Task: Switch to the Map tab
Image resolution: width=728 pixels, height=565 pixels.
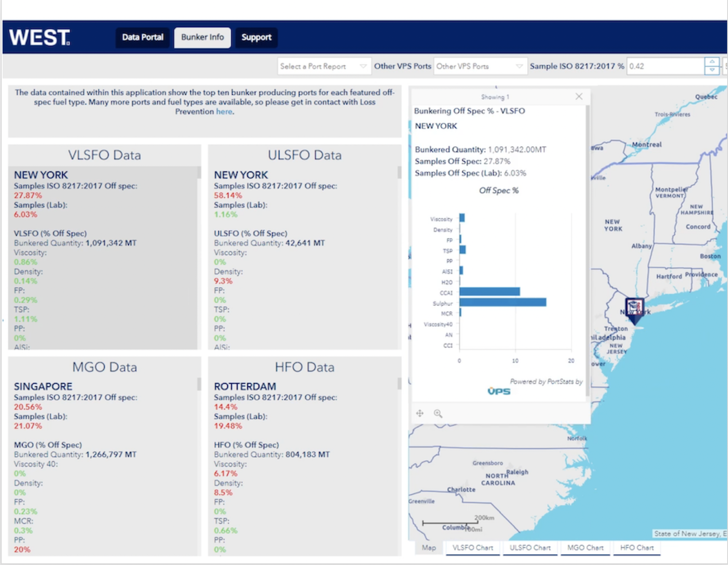Action: coord(429,547)
